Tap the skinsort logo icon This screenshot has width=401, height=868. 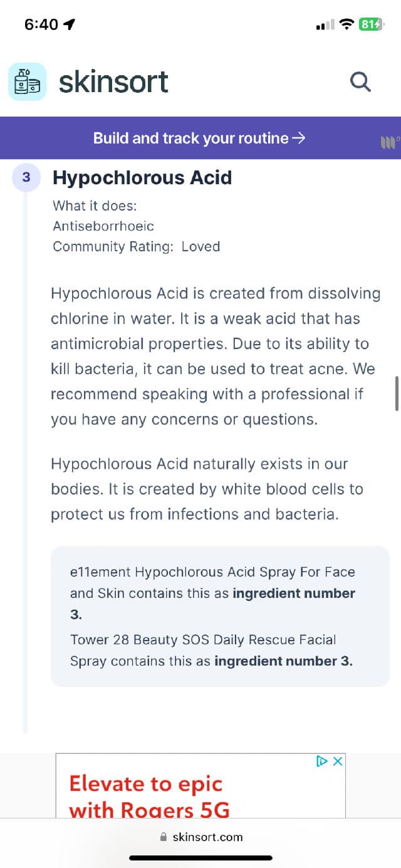click(27, 81)
